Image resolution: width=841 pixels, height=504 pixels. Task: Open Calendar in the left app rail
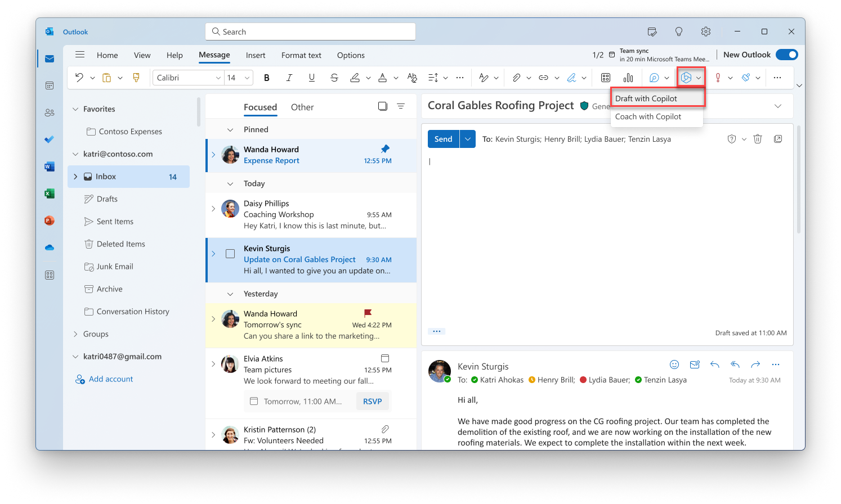coord(50,85)
